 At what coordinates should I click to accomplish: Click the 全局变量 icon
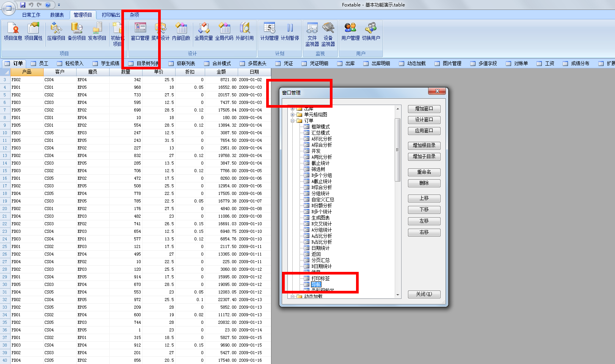(x=204, y=31)
